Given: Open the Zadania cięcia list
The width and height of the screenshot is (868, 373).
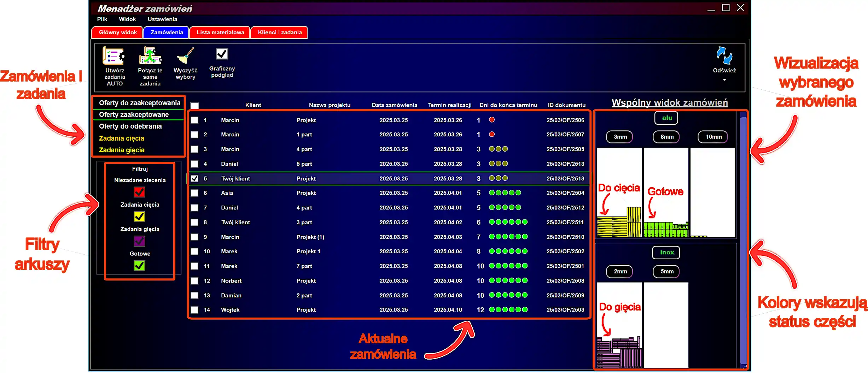Looking at the screenshot, I should (x=121, y=138).
